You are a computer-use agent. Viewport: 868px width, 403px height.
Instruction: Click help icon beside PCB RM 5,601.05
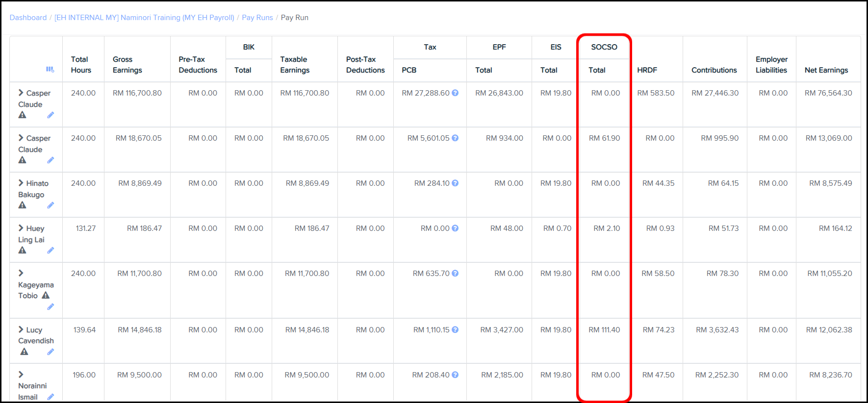(x=455, y=138)
